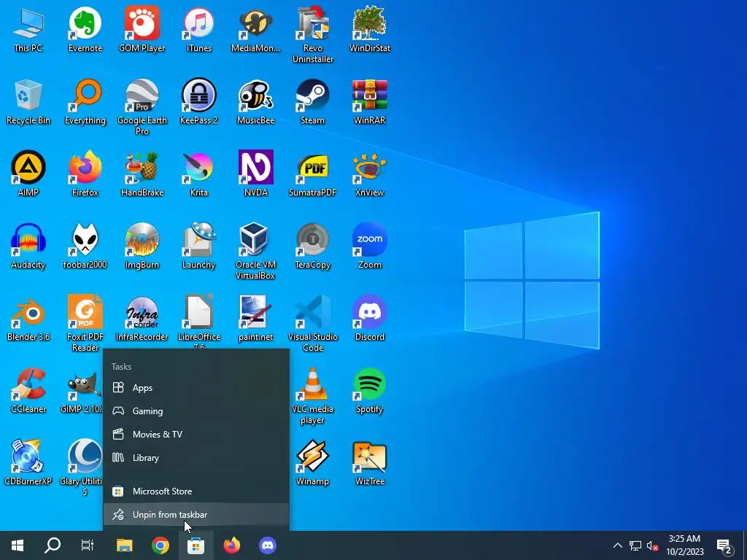Click the ImgBurn desktop shortcut
This screenshot has height=560, width=747.
(142, 246)
